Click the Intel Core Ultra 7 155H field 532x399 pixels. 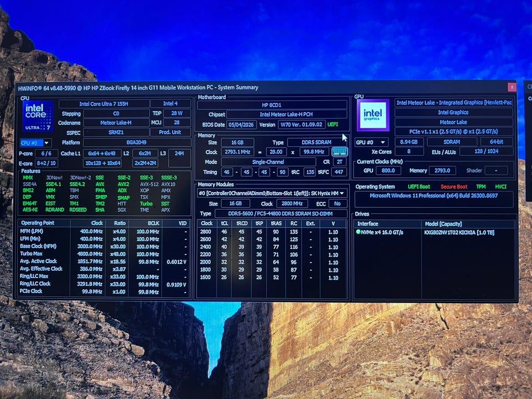tap(104, 104)
